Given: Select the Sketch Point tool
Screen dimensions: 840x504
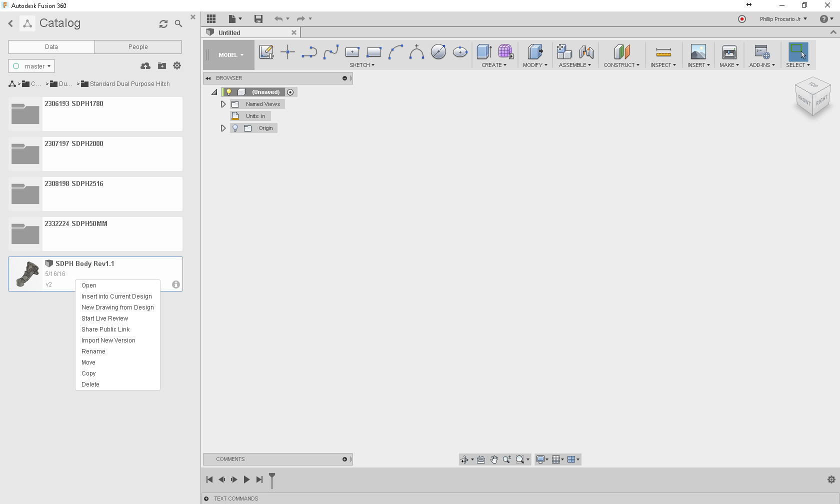Looking at the screenshot, I should 287,51.
